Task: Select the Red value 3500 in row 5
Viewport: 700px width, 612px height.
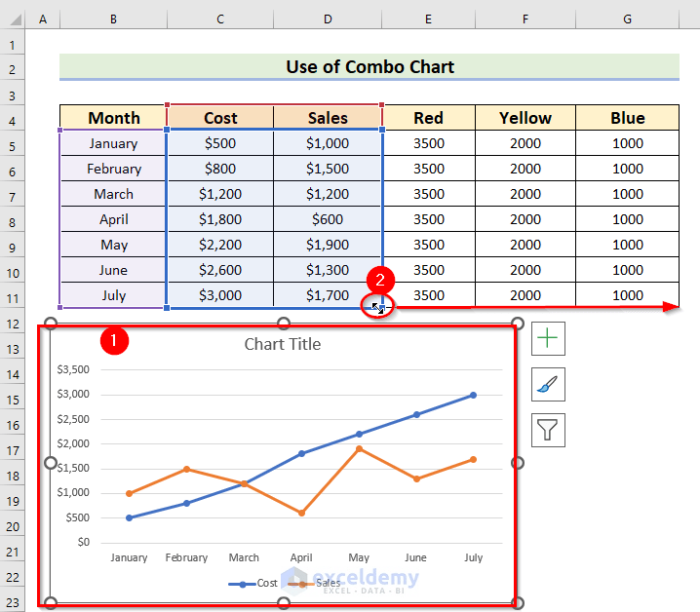Action: 429,143
